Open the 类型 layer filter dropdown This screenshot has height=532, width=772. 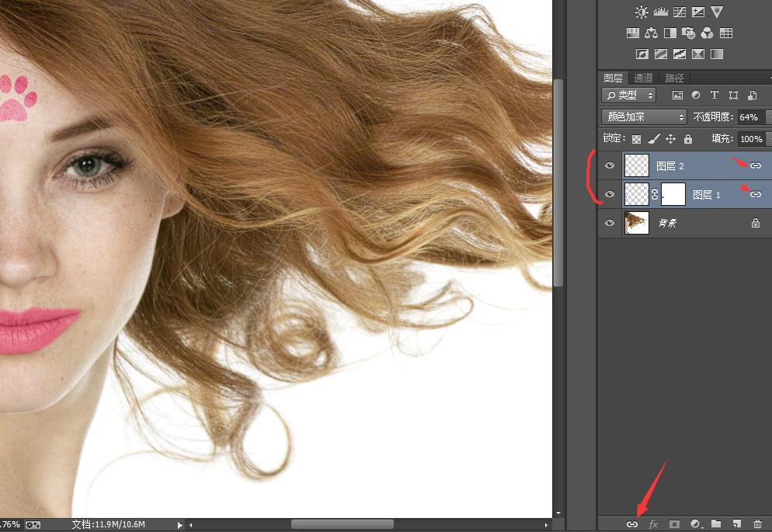[628, 96]
